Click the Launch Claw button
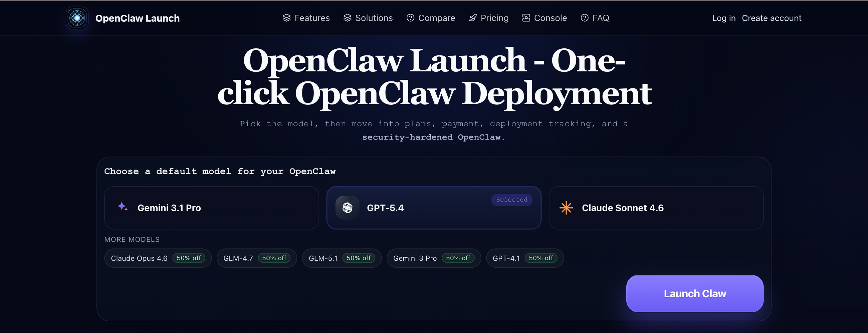Image resolution: width=868 pixels, height=333 pixels. [695, 294]
